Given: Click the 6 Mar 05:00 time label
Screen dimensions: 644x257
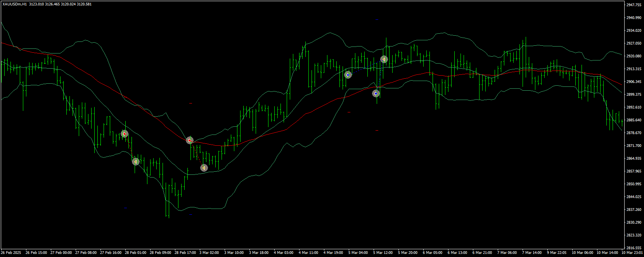Looking at the screenshot, I should coord(433,253).
